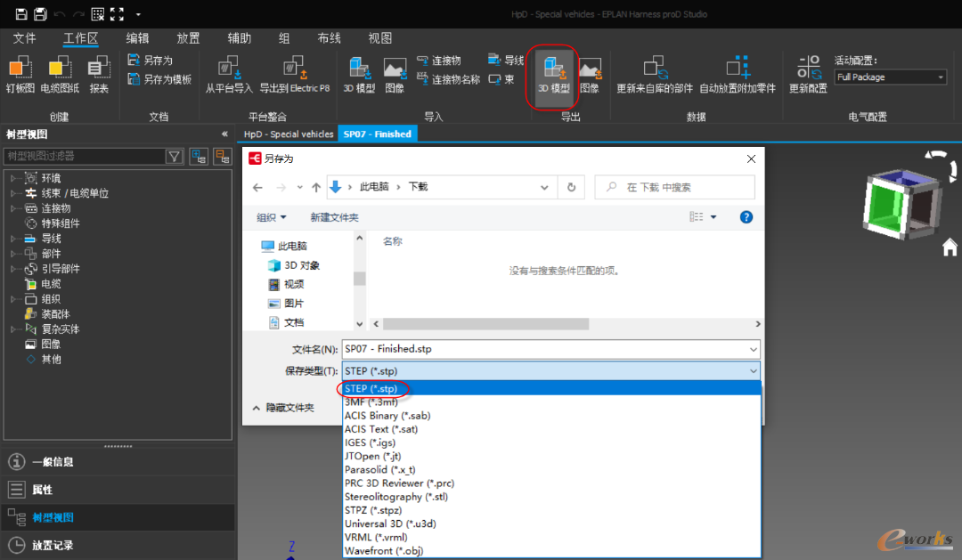Import 图像 in the 导入 group
The height and width of the screenshot is (560, 962).
click(395, 75)
